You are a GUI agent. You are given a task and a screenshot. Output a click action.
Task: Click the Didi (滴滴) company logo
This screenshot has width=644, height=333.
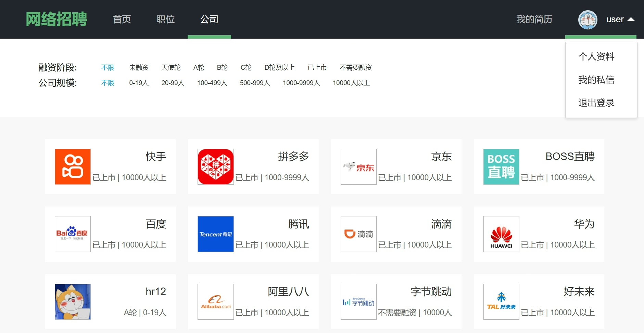(x=358, y=234)
